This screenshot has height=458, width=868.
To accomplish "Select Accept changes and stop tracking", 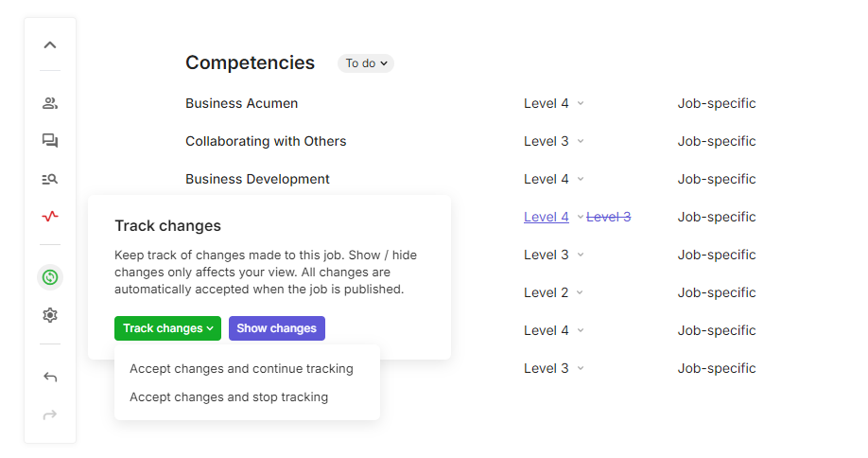I will (229, 397).
